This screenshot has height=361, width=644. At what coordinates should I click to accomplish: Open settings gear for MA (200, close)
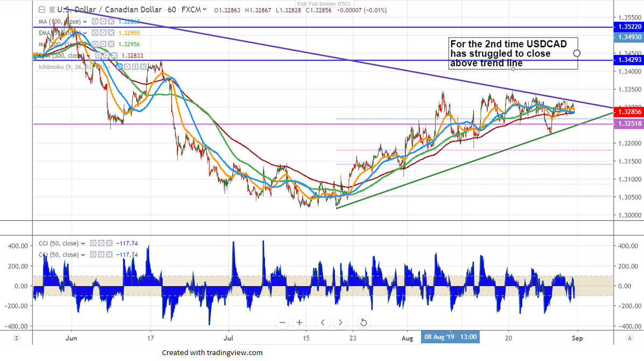pyautogui.click(x=102, y=44)
